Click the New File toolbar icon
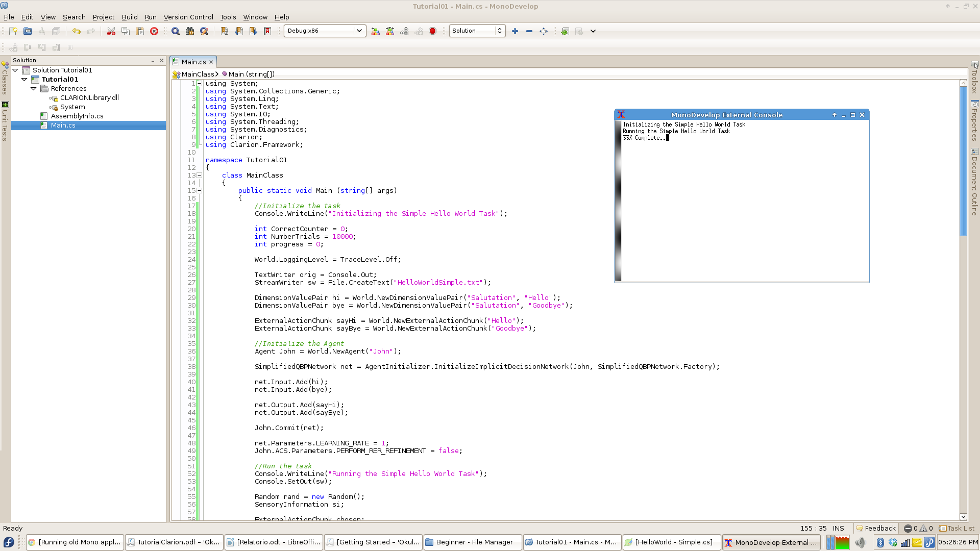Image resolution: width=980 pixels, height=551 pixels. [13, 31]
